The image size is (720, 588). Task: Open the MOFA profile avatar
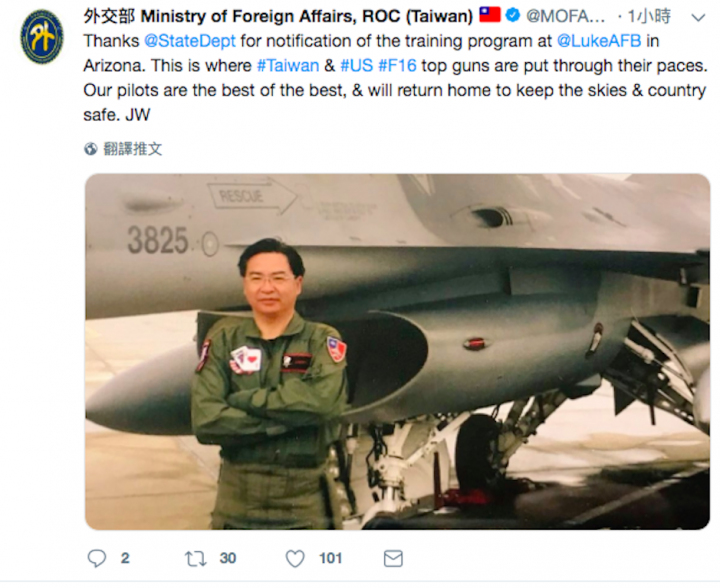[x=42, y=37]
